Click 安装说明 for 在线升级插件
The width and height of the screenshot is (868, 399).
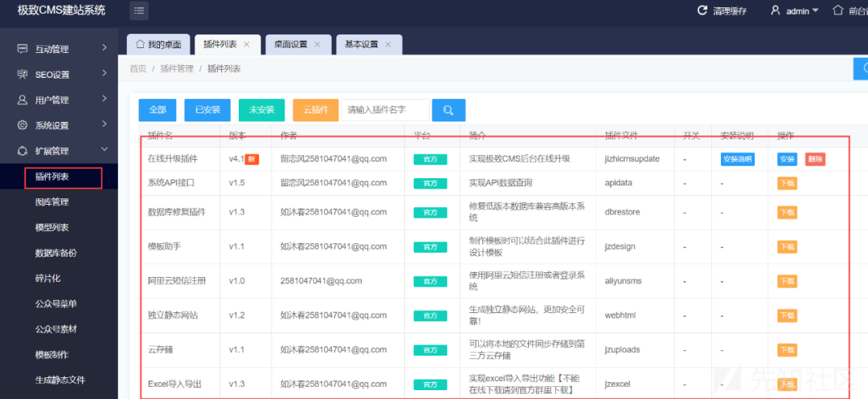click(x=737, y=159)
